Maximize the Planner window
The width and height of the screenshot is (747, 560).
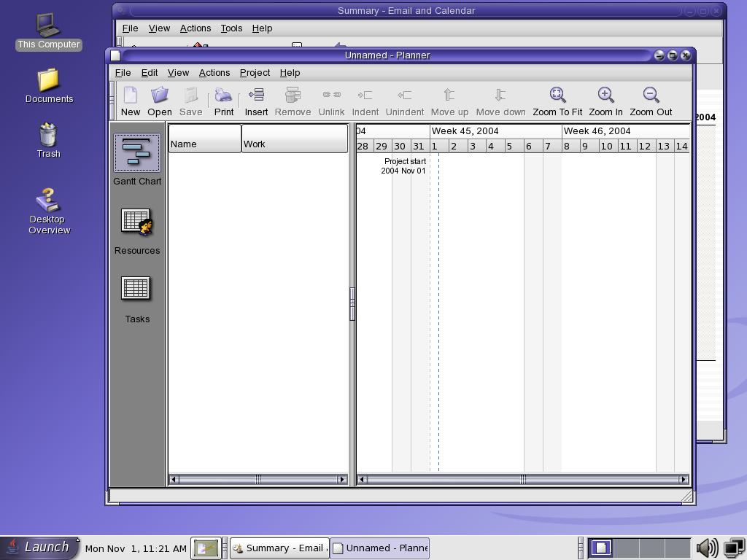point(672,55)
